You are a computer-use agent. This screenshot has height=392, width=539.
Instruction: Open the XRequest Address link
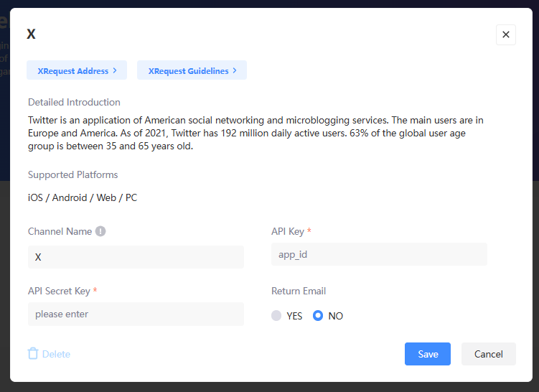pyautogui.click(x=77, y=70)
